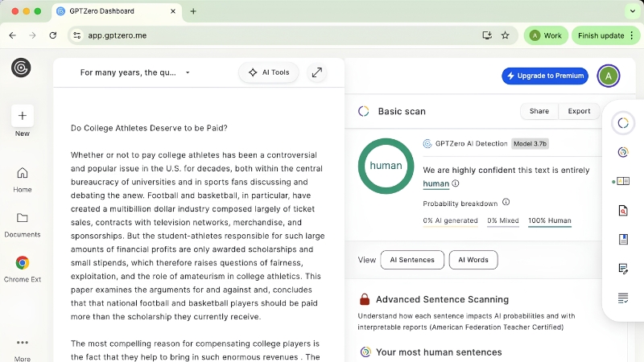Expand editor to fullscreen
This screenshot has width=644, height=362.
tap(316, 72)
